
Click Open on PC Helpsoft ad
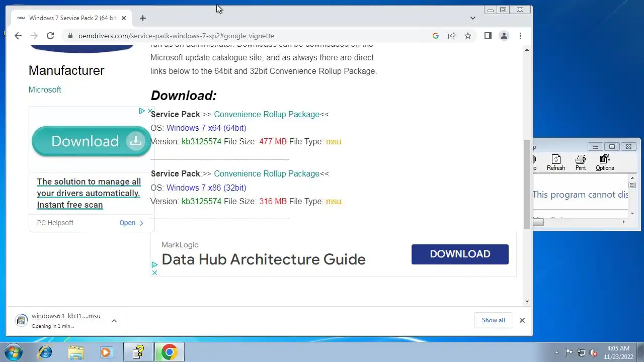(131, 223)
